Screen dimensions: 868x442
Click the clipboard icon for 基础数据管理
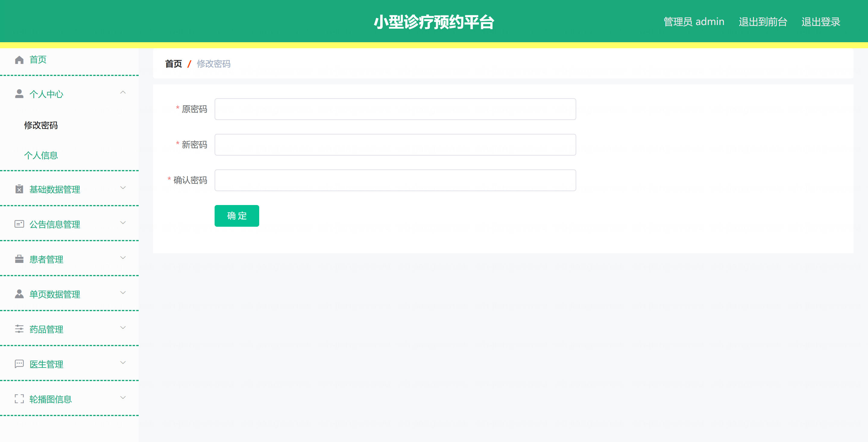pyautogui.click(x=19, y=189)
